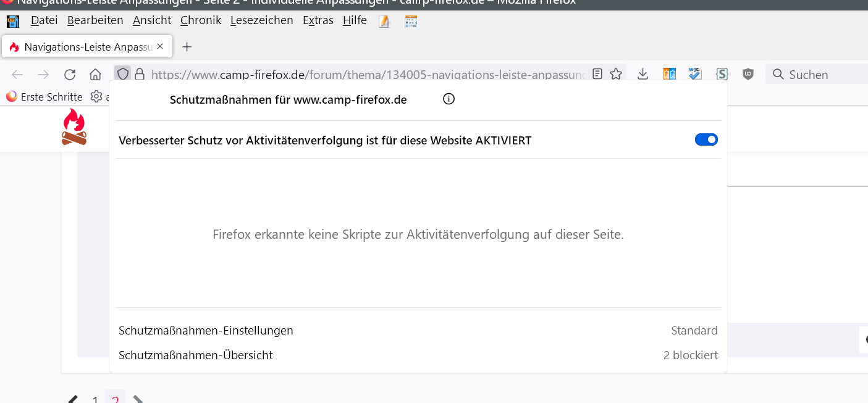Open the Erste Schritte bookmark
This screenshot has width=868, height=403.
coord(44,97)
